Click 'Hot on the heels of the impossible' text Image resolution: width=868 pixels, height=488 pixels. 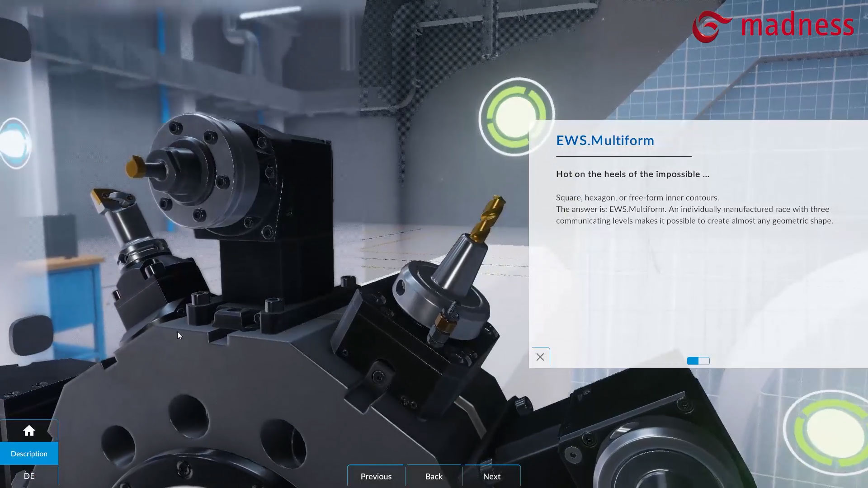632,174
